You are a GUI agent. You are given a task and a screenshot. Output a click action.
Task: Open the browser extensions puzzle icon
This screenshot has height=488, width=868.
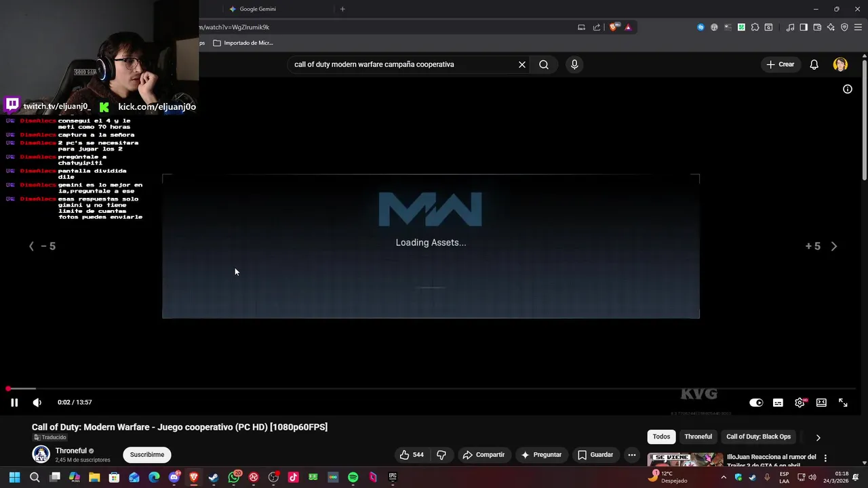coord(755,27)
